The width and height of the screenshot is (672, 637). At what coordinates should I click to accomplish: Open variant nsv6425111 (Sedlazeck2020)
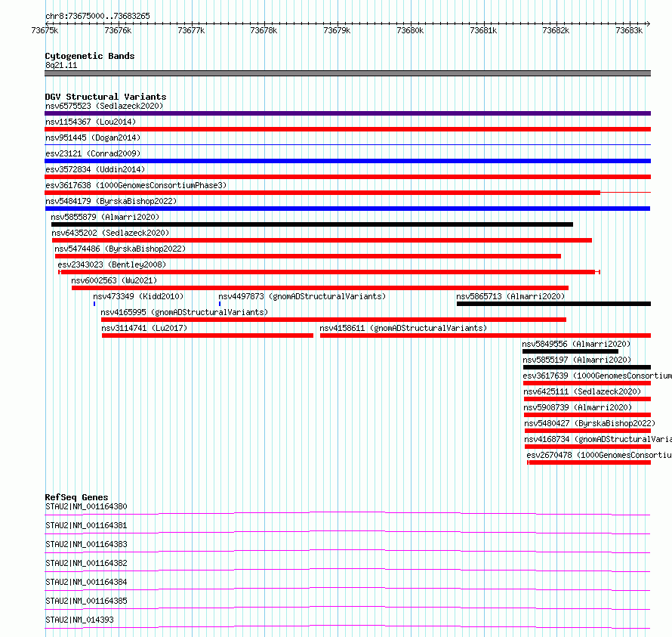[x=582, y=391]
